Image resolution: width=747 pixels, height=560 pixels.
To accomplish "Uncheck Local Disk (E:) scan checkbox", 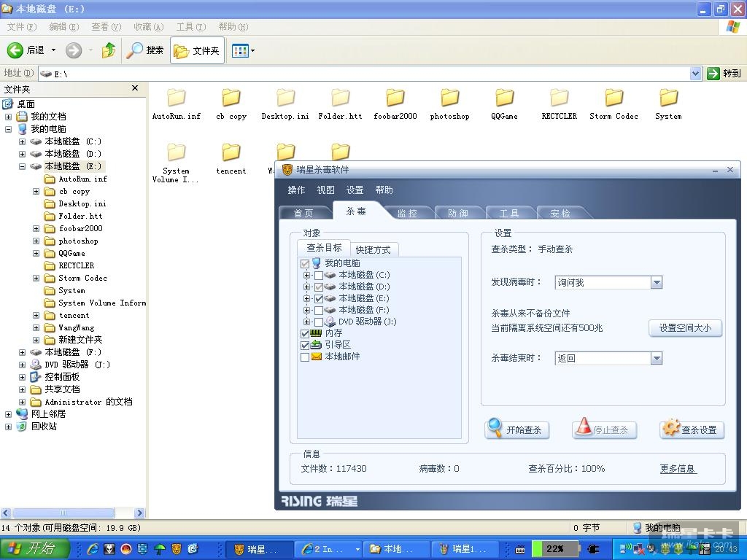I will (x=319, y=298).
